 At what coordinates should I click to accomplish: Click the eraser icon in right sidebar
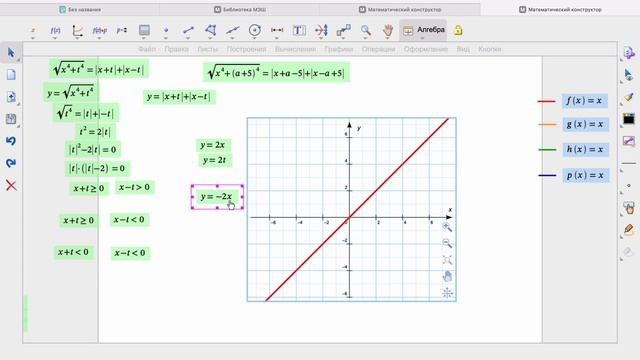tap(629, 251)
